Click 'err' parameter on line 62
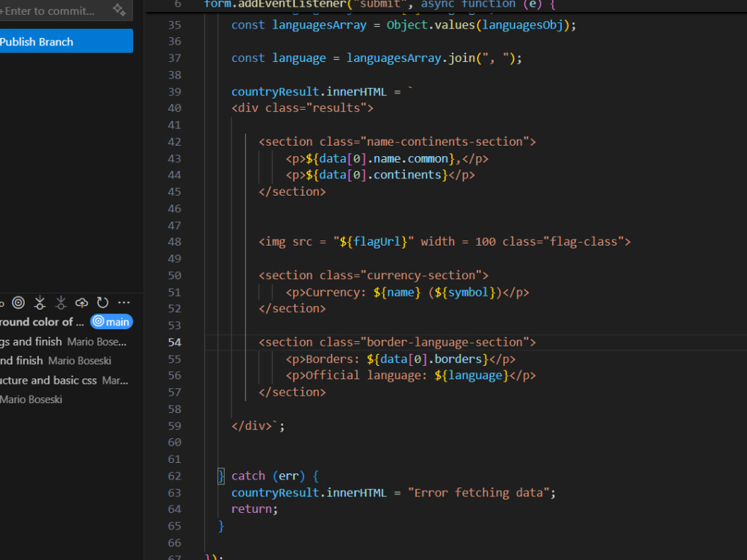The image size is (747, 560). pyautogui.click(x=288, y=476)
